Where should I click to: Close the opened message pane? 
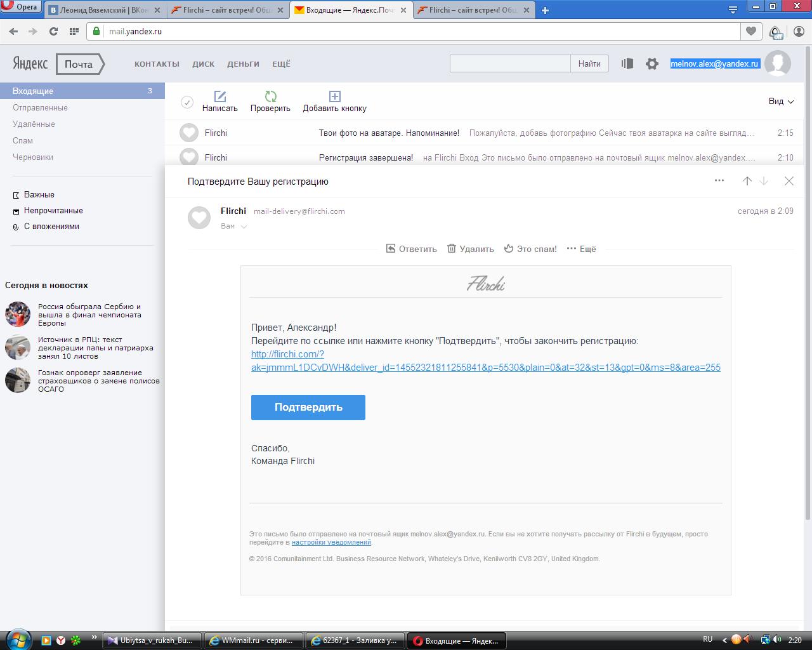coord(789,181)
